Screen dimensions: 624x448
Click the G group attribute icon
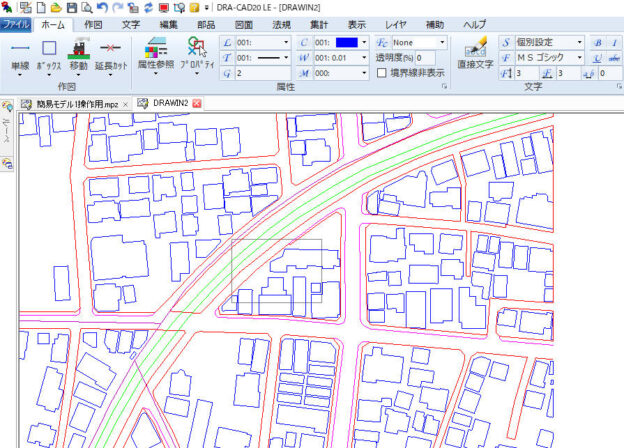227,73
